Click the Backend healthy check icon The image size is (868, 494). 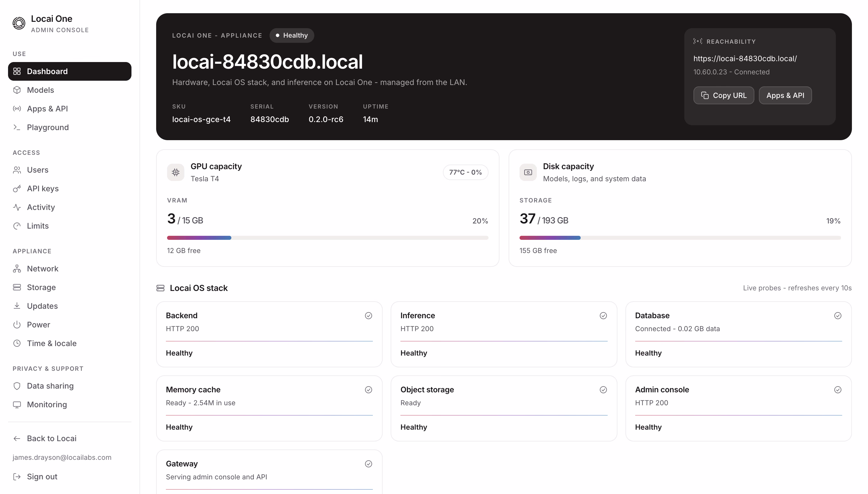pyautogui.click(x=369, y=316)
